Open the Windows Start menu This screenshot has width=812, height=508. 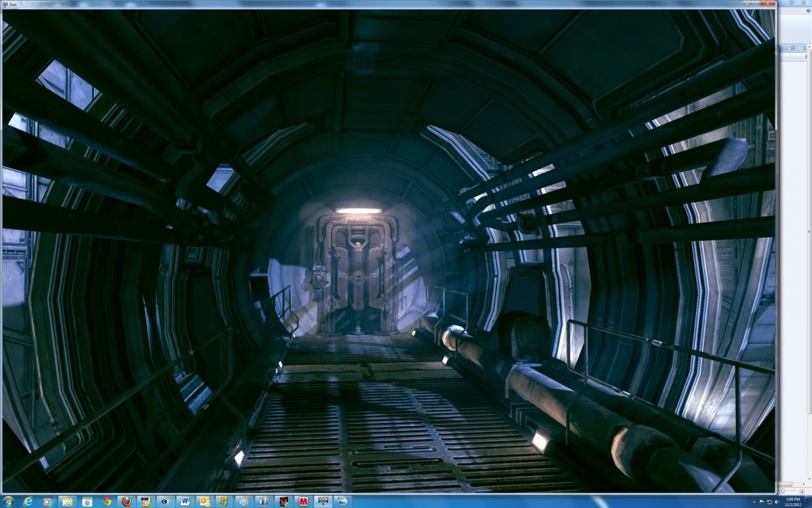9,501
